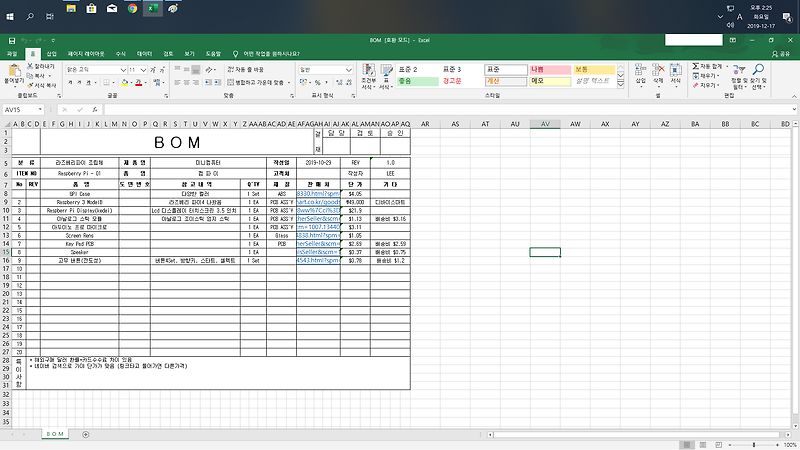Apply the Bad (나쁨) cell style
The width and height of the screenshot is (800, 450).
(x=550, y=69)
